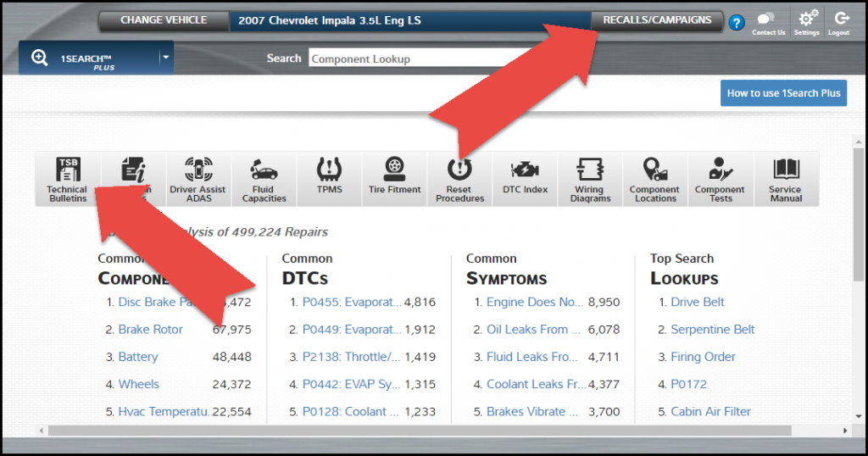The image size is (868, 456).
Task: Open Recalls/Campaigns button
Action: 657,20
